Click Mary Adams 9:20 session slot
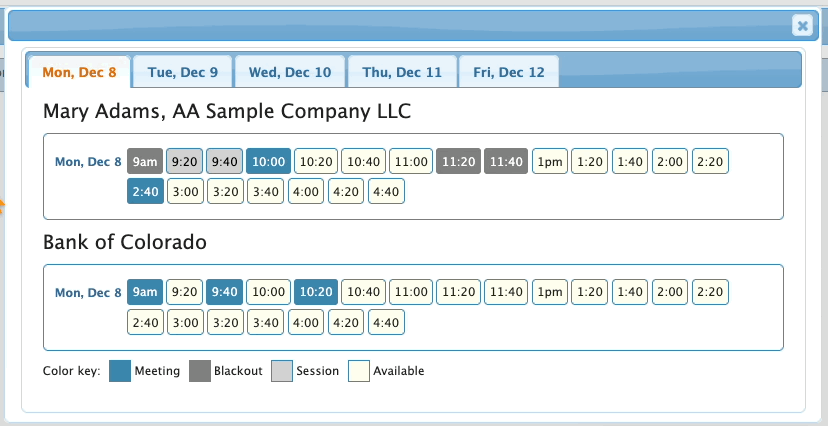 (185, 161)
